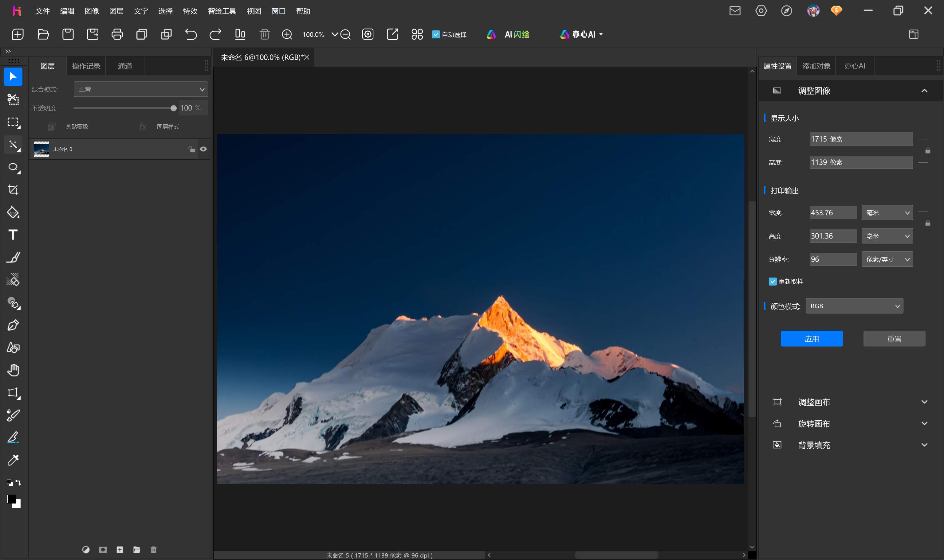Click the Print icon
The width and height of the screenshot is (944, 560).
tap(117, 34)
